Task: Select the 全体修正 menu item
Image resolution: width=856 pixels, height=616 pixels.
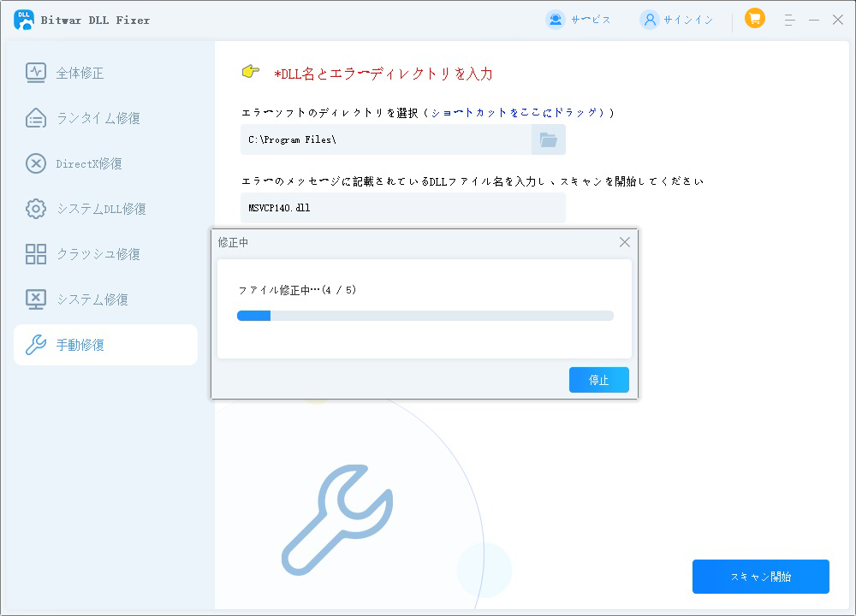Action: click(x=106, y=73)
